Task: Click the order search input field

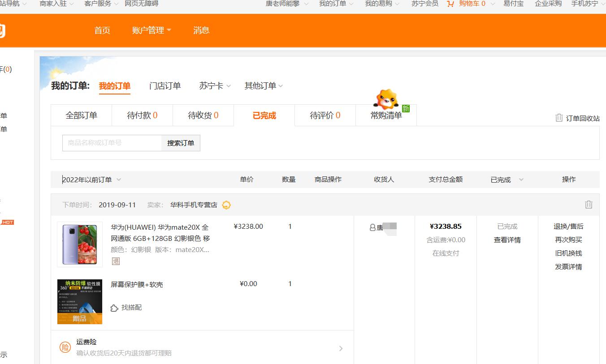Action: coord(112,143)
